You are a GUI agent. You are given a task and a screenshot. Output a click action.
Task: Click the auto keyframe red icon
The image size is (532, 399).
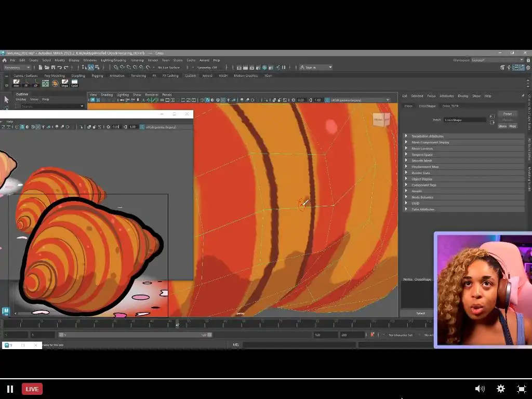(x=372, y=335)
